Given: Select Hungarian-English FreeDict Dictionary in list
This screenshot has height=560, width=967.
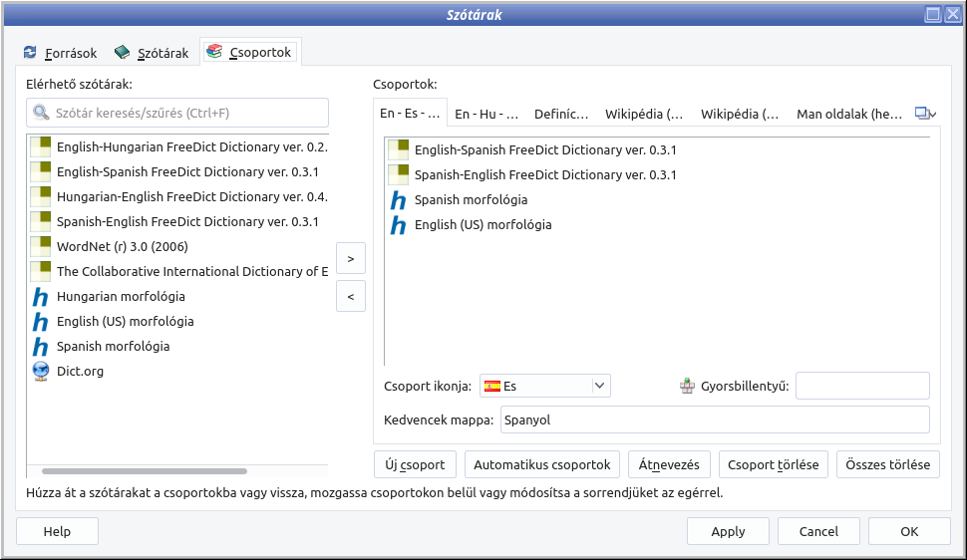Looking at the screenshot, I should 191,197.
